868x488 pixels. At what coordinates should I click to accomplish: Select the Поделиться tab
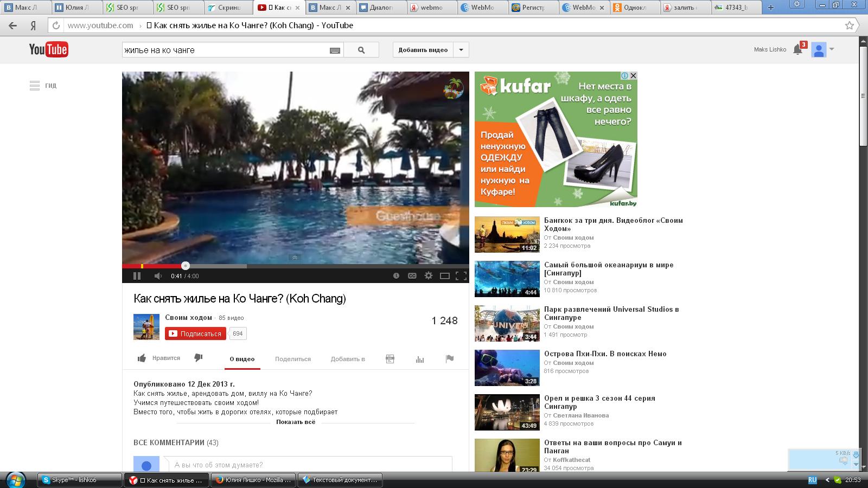click(x=293, y=359)
